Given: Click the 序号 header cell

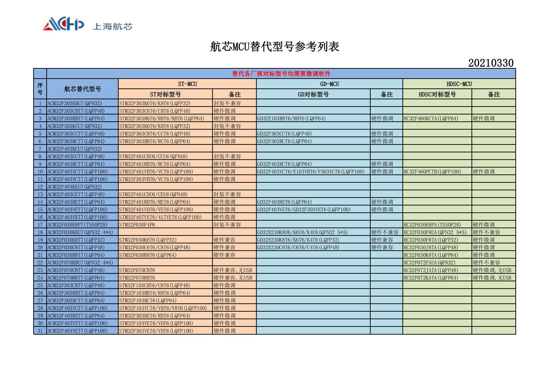Looking at the screenshot, I should click(40, 89).
